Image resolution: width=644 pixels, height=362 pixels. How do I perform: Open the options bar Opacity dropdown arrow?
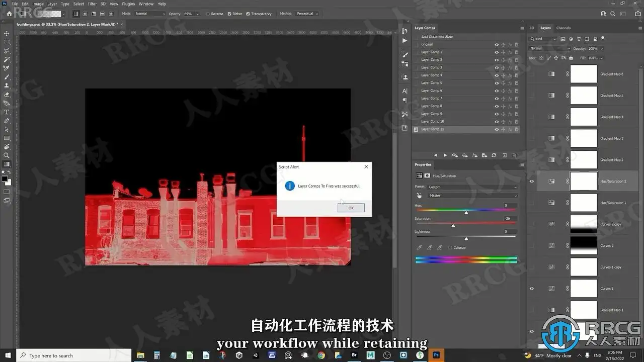tap(197, 14)
